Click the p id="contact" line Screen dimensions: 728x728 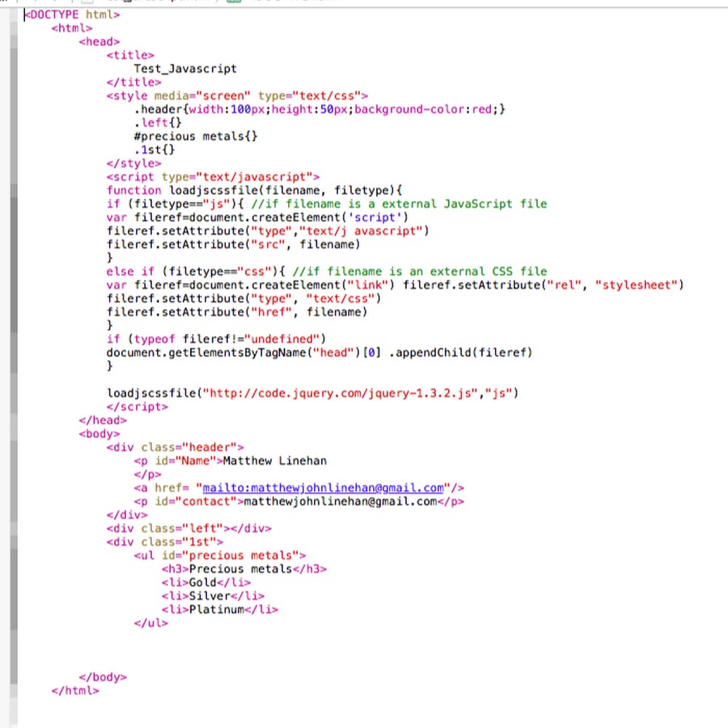299,502
